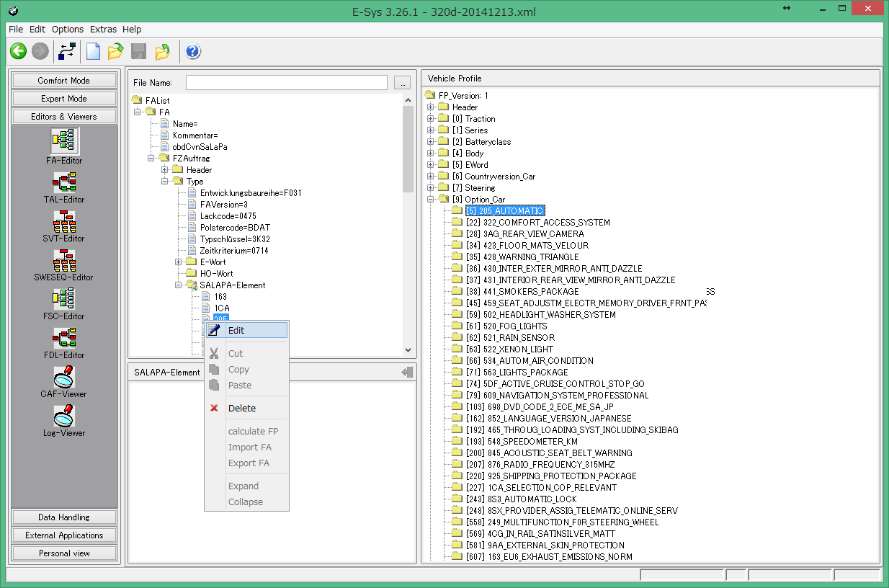Collapse the FA tree node
The height and width of the screenshot is (588, 889).
(x=138, y=112)
